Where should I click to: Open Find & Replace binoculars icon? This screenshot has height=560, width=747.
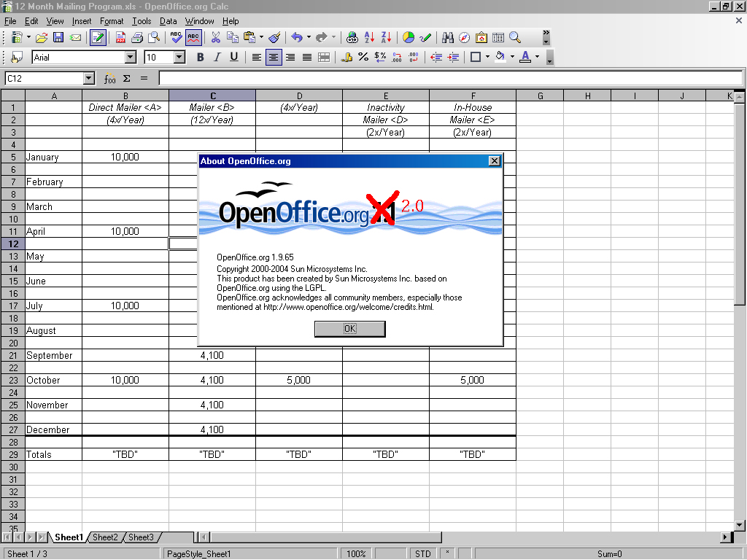[x=448, y=37]
